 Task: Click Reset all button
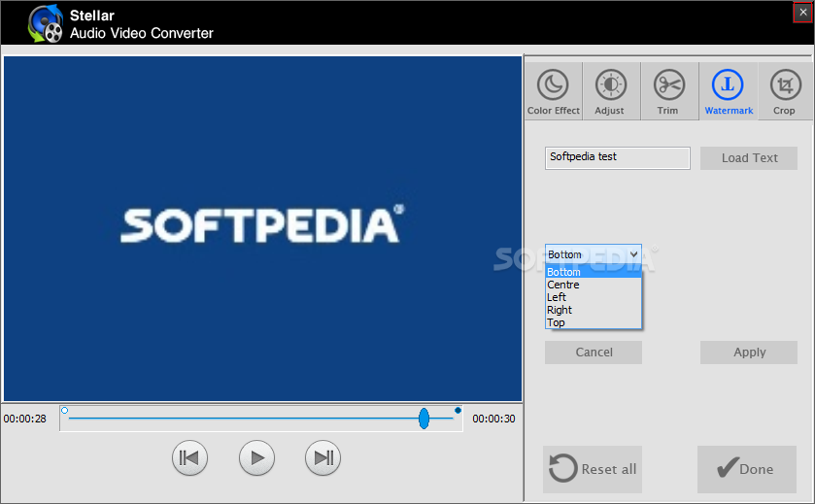click(x=593, y=469)
